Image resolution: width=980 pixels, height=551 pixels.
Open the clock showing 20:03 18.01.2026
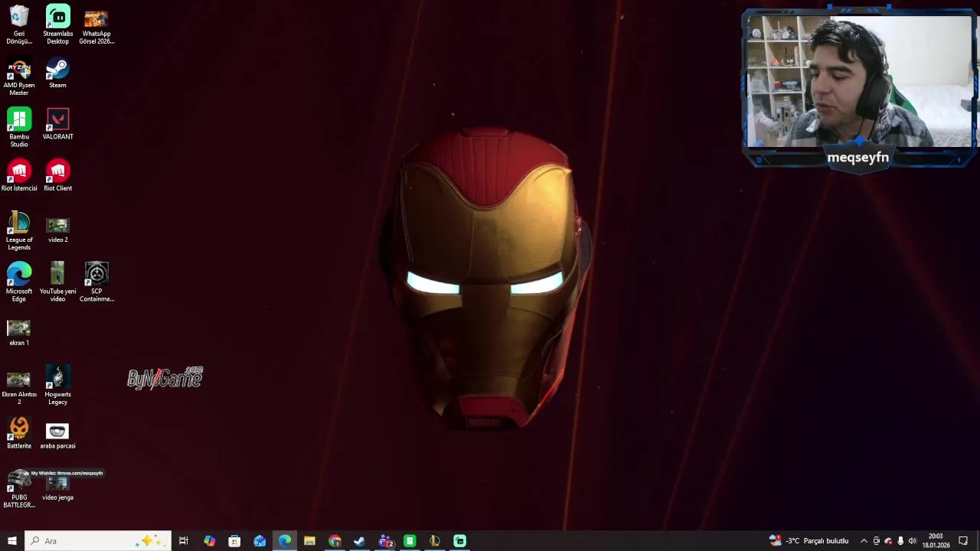[x=936, y=541]
